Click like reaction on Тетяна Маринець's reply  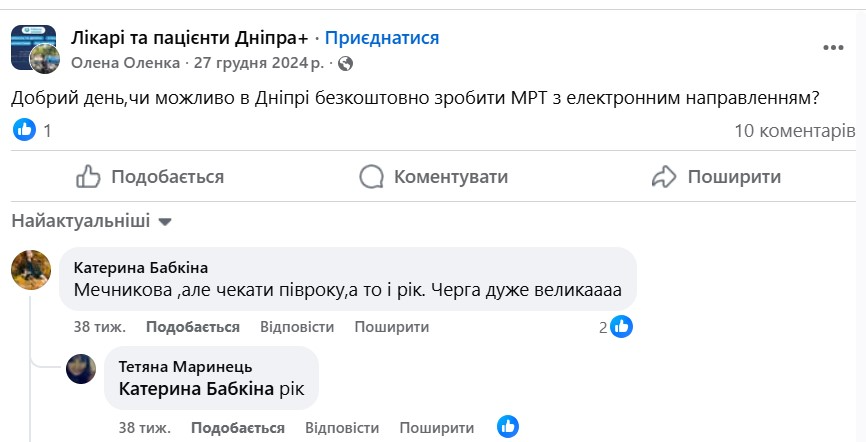point(508,427)
